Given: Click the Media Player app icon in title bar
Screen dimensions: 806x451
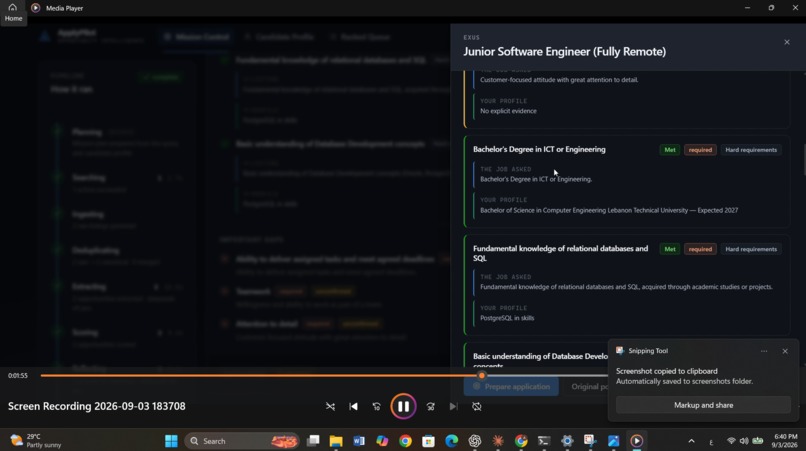Looking at the screenshot, I should [x=35, y=8].
